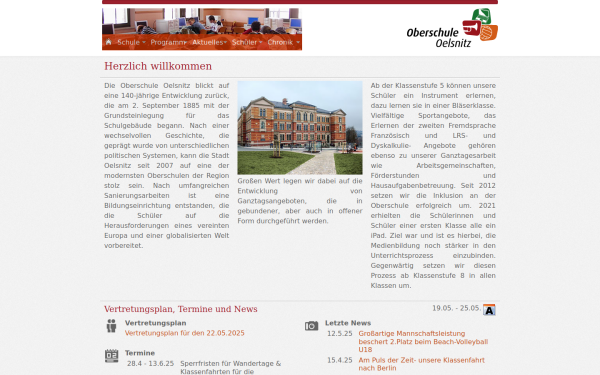
Task: Select the date range 19.05. - 25.05.
Action: pyautogui.click(x=456, y=308)
